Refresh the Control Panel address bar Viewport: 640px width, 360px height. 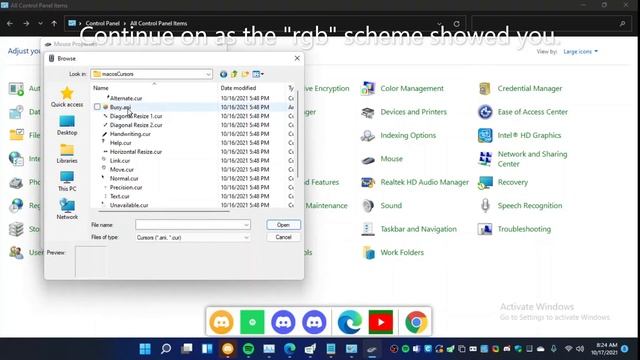pyautogui.click(x=456, y=24)
